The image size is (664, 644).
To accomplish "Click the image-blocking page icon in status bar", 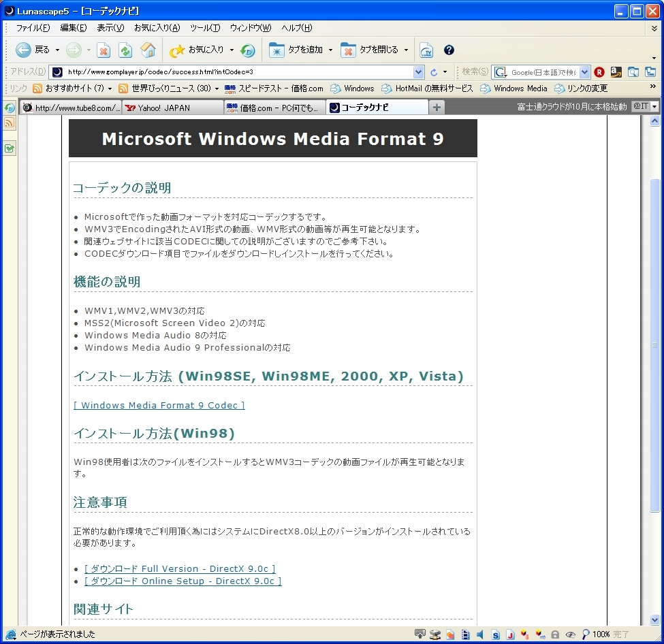I will (x=450, y=634).
